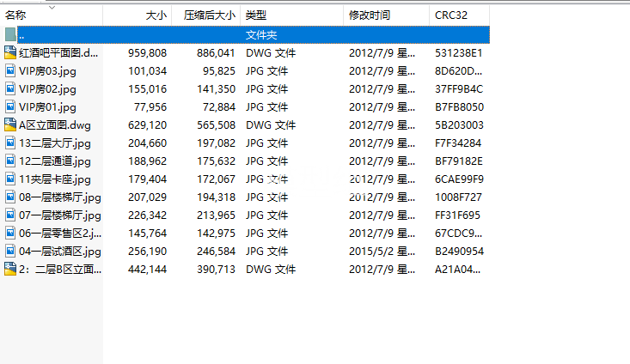The width and height of the screenshot is (630, 364).
Task: Select the 07一层楼梯厅.jpg file entry
Action: coord(59,215)
